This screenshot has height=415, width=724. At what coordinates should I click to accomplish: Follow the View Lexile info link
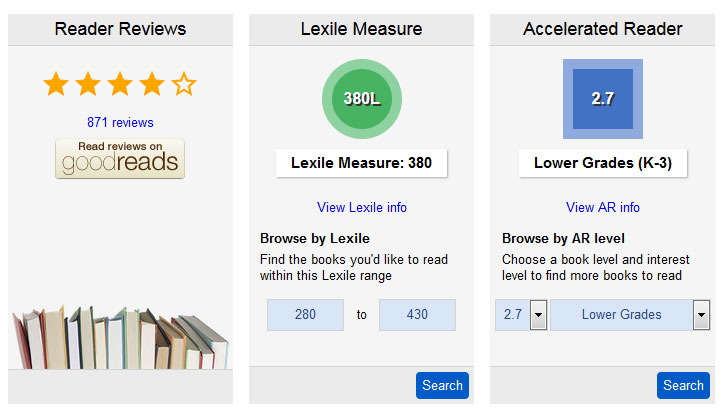361,208
